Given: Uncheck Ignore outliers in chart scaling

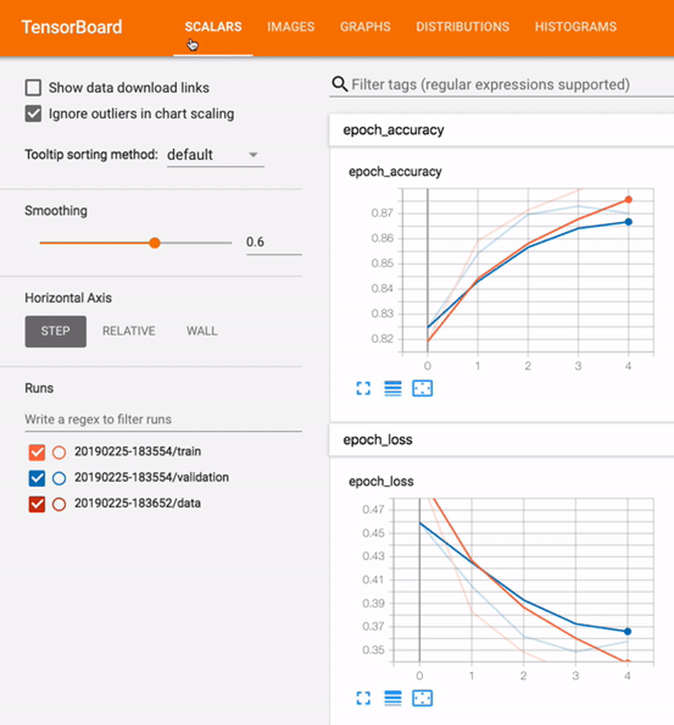Looking at the screenshot, I should coord(33,114).
